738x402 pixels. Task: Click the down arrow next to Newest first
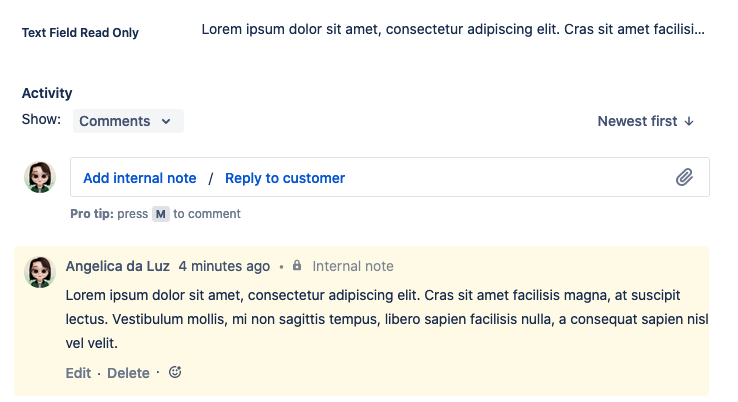[689, 121]
